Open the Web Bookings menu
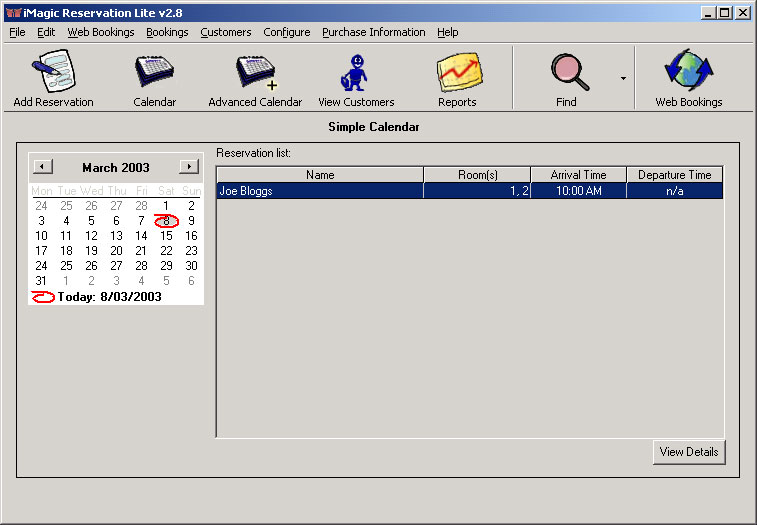The width and height of the screenshot is (757, 525). tap(101, 32)
